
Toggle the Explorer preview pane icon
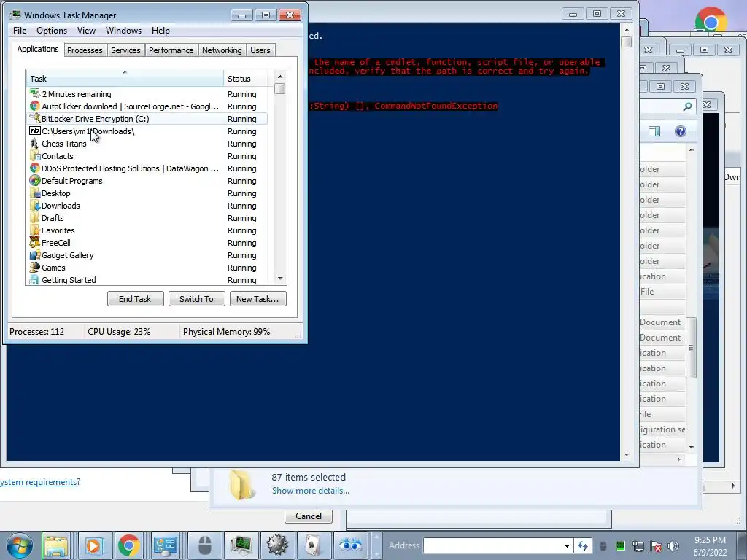tap(654, 131)
